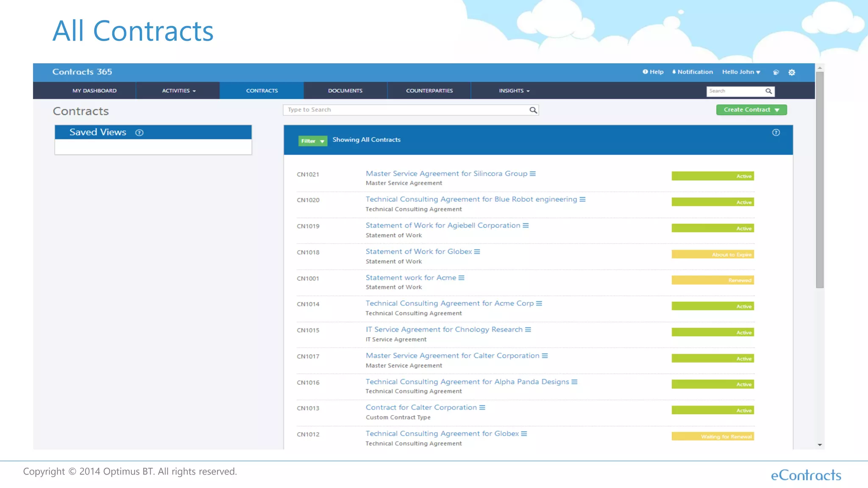Click the settings gear icon in header
Viewport: 868px width, 488px height.
coord(791,72)
